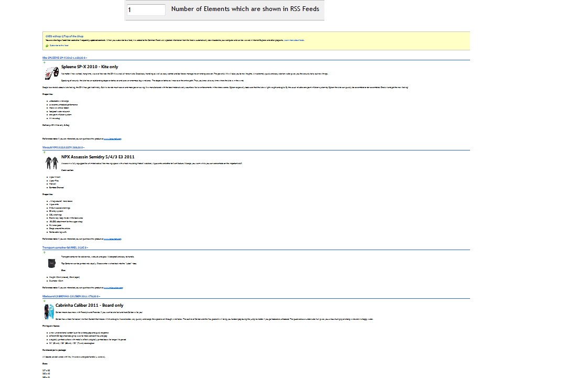This screenshot has width=588, height=378.
Task: Click the green arrow icon under the Transport container title
Action: (44, 252)
